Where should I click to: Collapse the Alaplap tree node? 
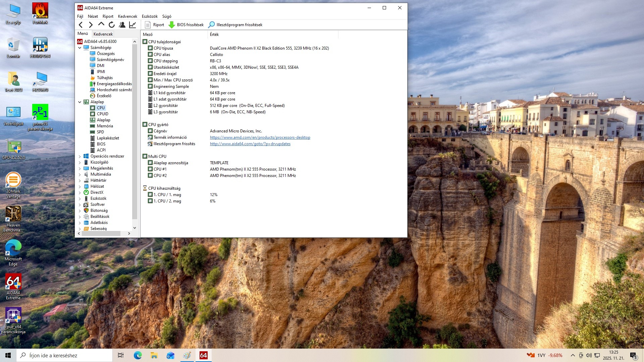pyautogui.click(x=80, y=102)
